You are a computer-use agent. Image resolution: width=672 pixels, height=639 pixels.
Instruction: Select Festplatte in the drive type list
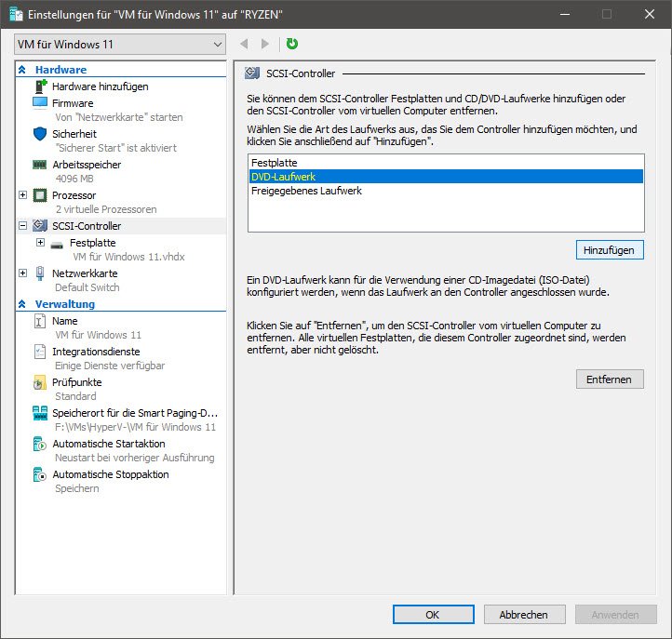click(274, 162)
